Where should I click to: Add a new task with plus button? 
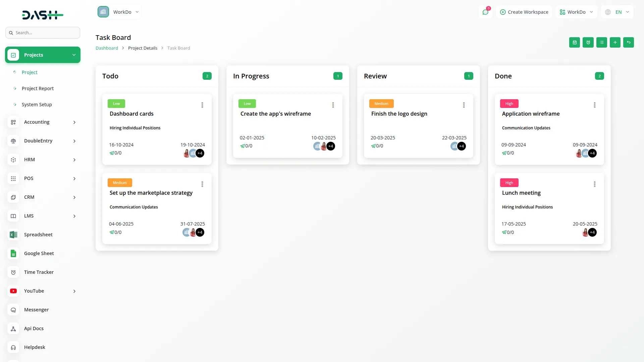coord(615,43)
